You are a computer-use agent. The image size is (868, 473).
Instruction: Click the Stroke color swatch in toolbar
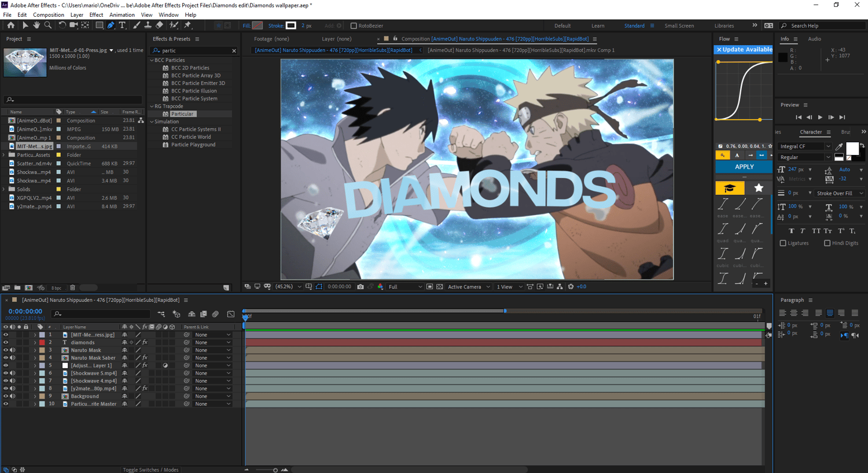click(x=291, y=25)
